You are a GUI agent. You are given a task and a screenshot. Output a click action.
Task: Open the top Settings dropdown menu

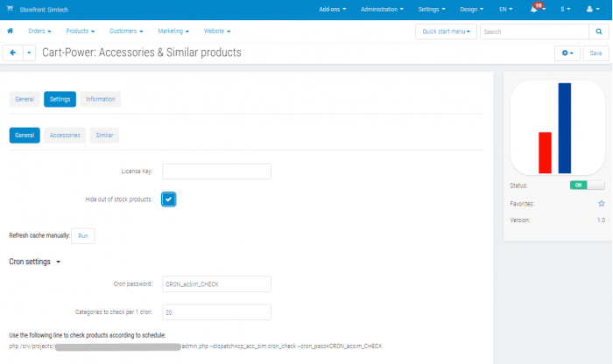click(x=432, y=9)
